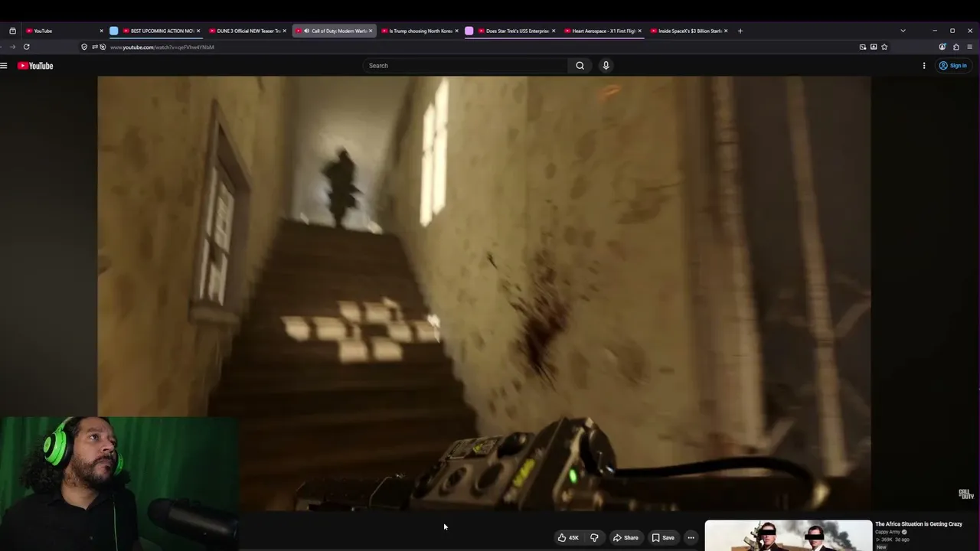Open the browser account profile icon
This screenshot has width=980, height=551.
pyautogui.click(x=942, y=47)
